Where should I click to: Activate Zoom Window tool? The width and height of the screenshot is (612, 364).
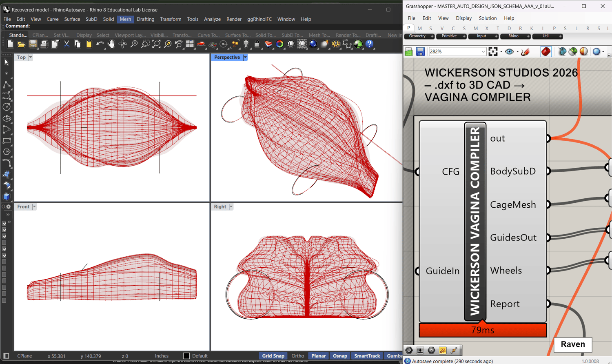coord(145,44)
